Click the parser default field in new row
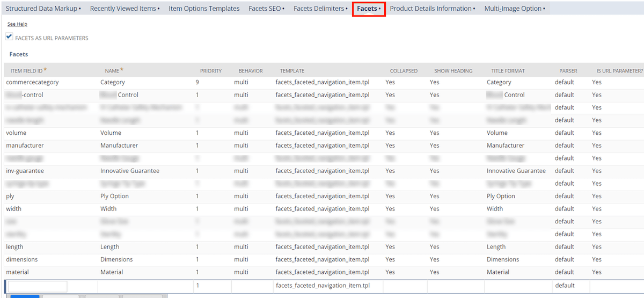Viewport: 644px width, 298px height. pos(571,286)
